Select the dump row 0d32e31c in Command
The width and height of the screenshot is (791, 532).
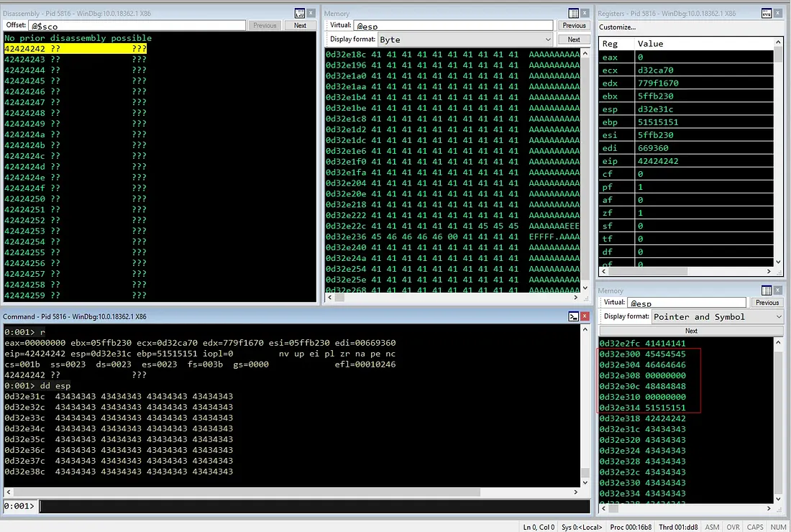[119, 396]
